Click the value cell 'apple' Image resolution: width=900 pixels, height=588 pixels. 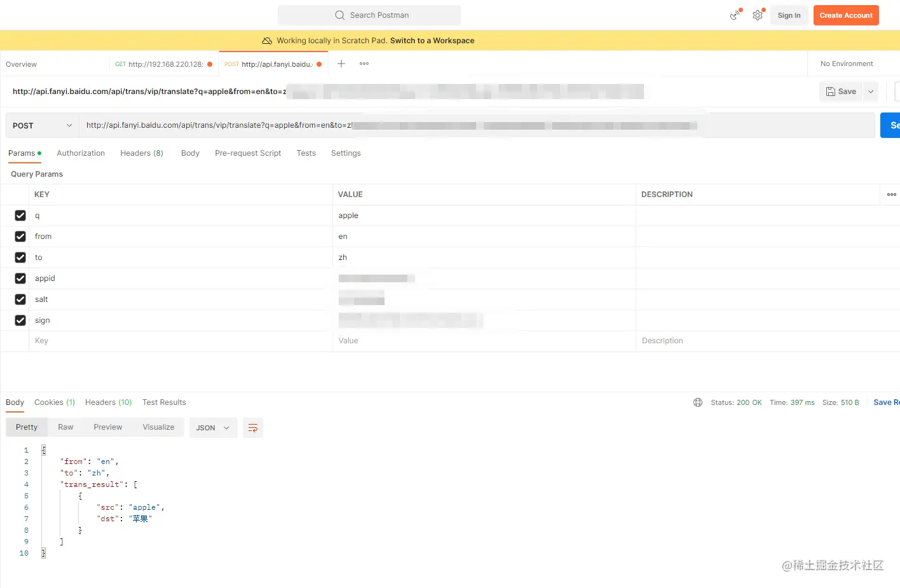(x=484, y=215)
